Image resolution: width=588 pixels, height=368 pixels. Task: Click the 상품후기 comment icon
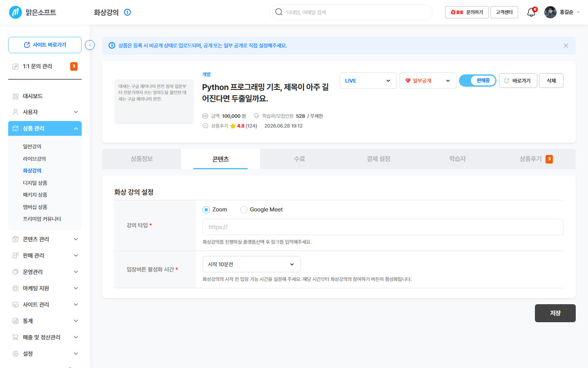pyautogui.click(x=205, y=126)
